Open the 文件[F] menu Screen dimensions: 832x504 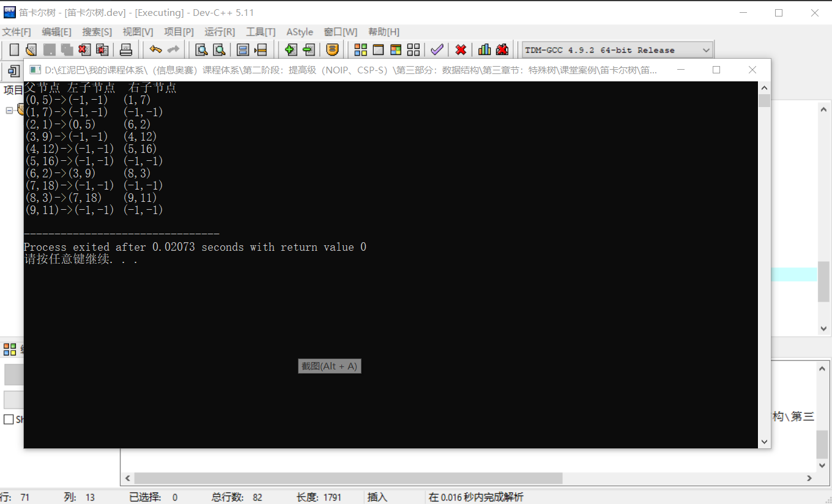pos(17,32)
